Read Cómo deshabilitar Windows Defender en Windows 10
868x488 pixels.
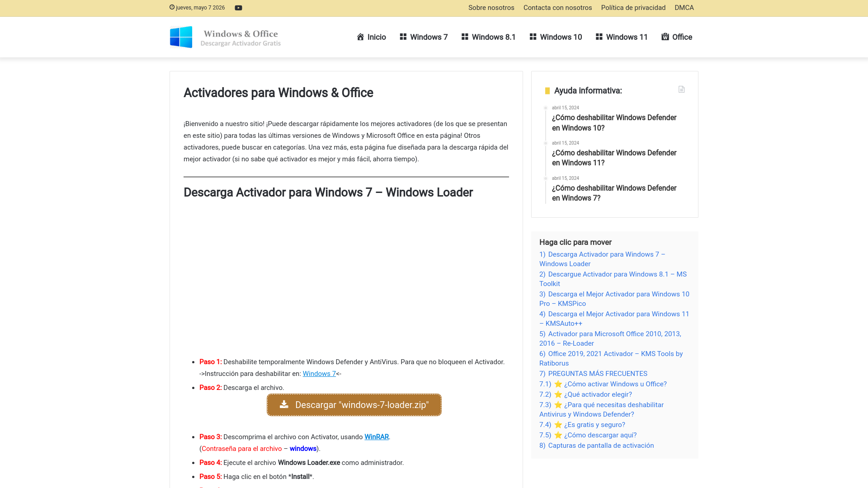click(614, 123)
